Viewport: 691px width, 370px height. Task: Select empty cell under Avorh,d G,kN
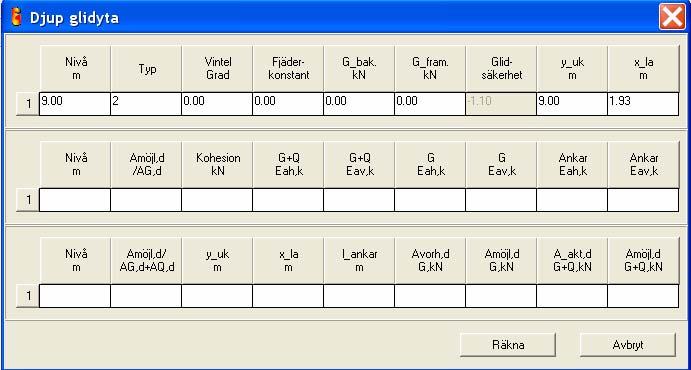(x=430, y=296)
